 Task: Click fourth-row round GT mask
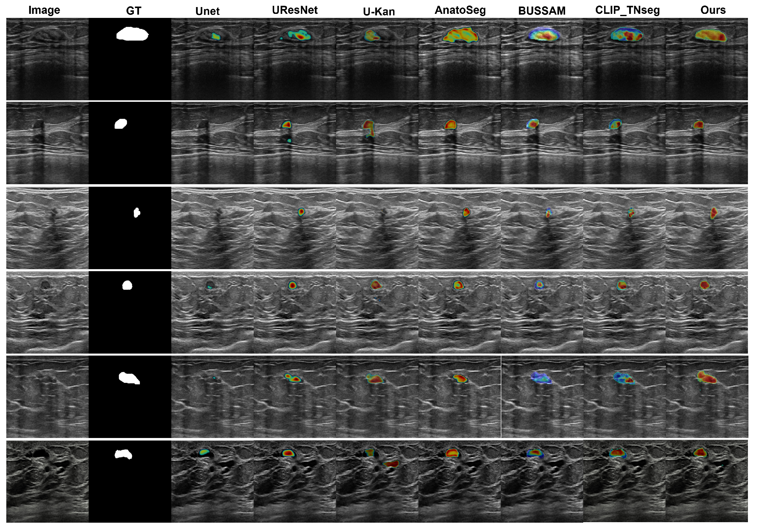tap(127, 285)
